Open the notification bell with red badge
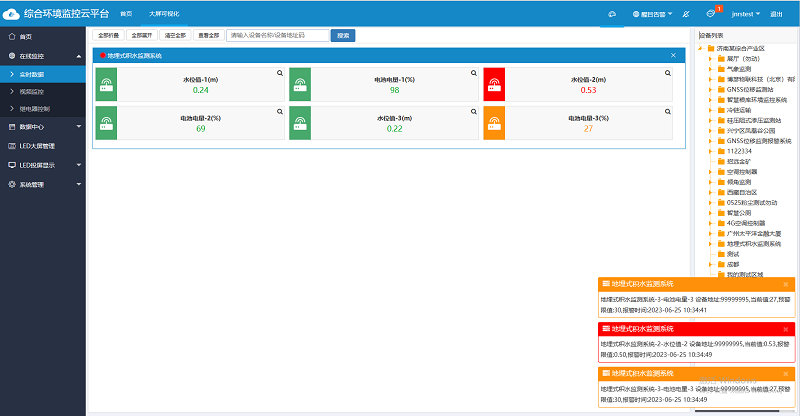This screenshot has width=800, height=416. tap(711, 14)
